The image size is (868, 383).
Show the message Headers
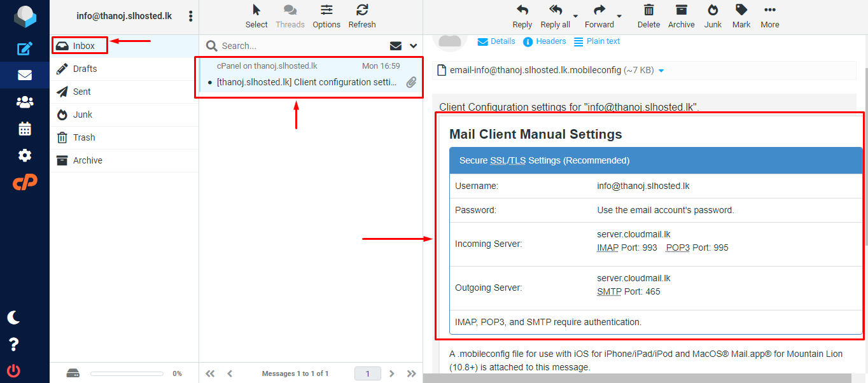tap(545, 41)
